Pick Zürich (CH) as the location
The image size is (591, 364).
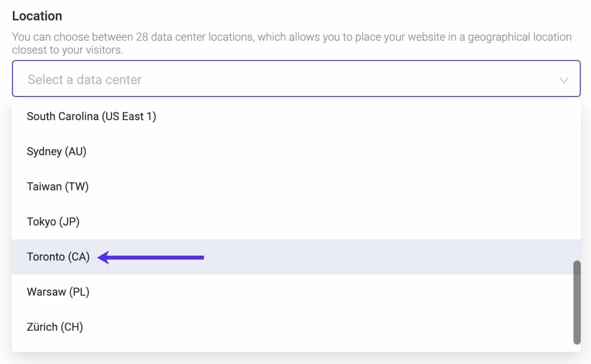tap(55, 327)
